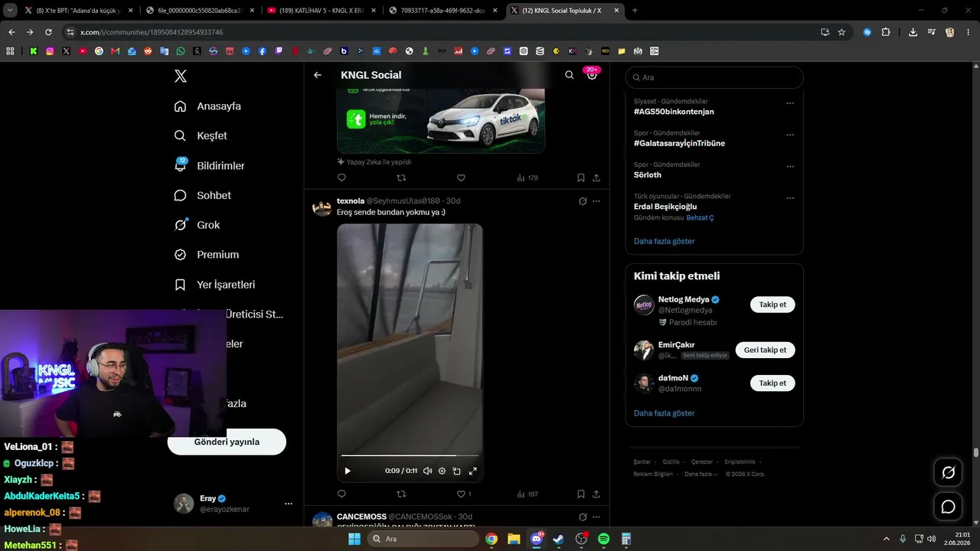
Task: Follow da1moN with Takip et
Action: click(773, 383)
